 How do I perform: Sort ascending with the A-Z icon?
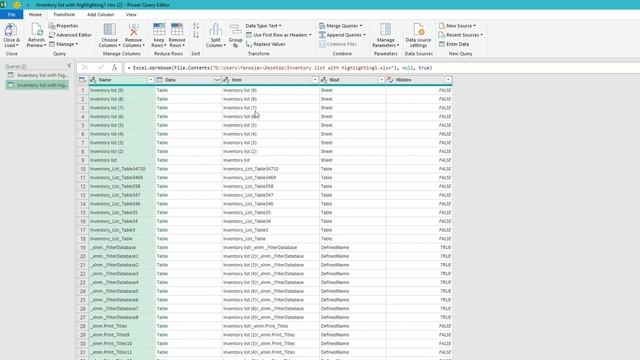pos(196,26)
